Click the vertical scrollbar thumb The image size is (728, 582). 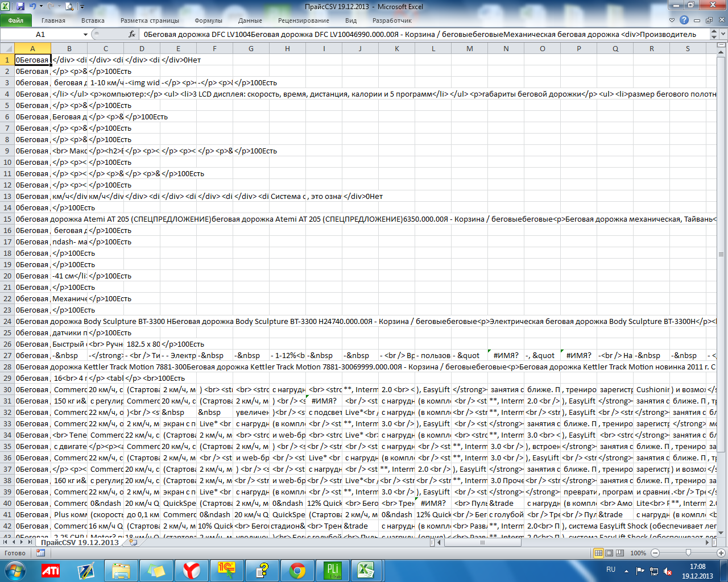click(x=722, y=254)
